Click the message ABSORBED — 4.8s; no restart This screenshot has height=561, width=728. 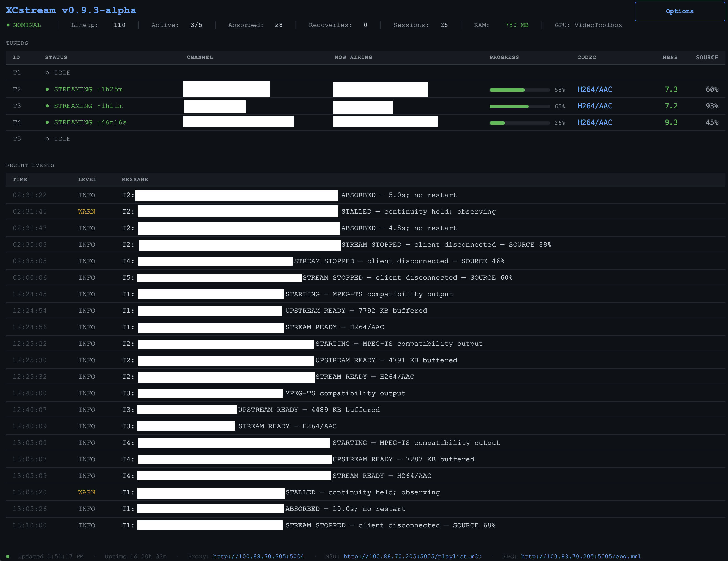[399, 228]
